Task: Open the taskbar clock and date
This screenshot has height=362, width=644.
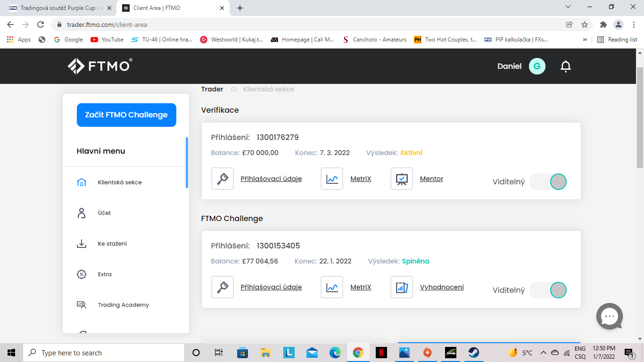Action: tap(604, 353)
